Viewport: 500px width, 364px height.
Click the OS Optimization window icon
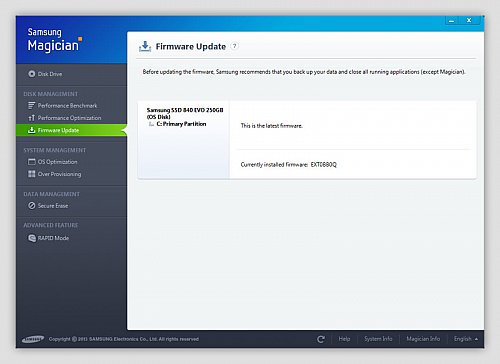32,162
